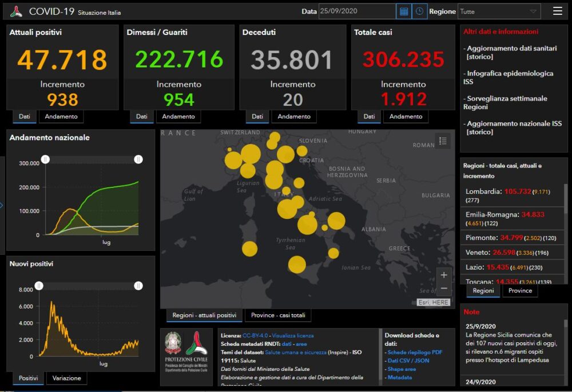Select the Province - casi totali map tab
Image resolution: width=572 pixels, height=392 pixels.
pos(278,315)
